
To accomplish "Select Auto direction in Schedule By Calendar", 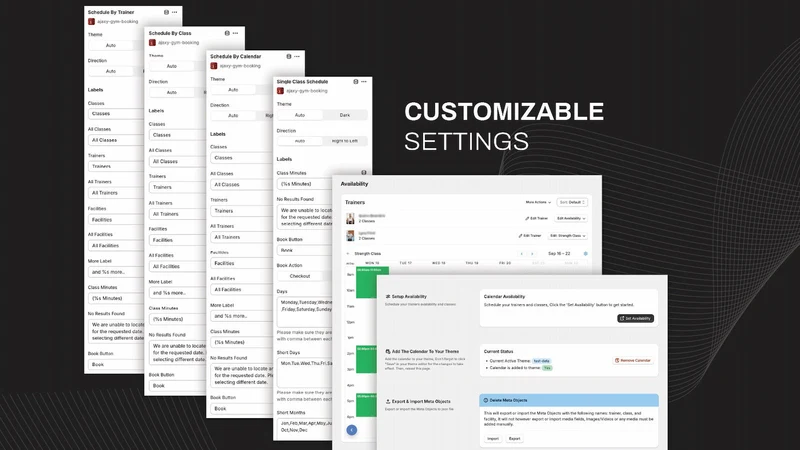I will coord(233,116).
